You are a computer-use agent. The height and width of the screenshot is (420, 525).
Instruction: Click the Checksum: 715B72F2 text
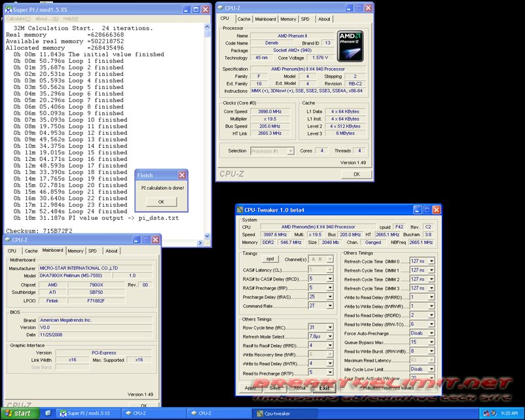tap(39, 231)
